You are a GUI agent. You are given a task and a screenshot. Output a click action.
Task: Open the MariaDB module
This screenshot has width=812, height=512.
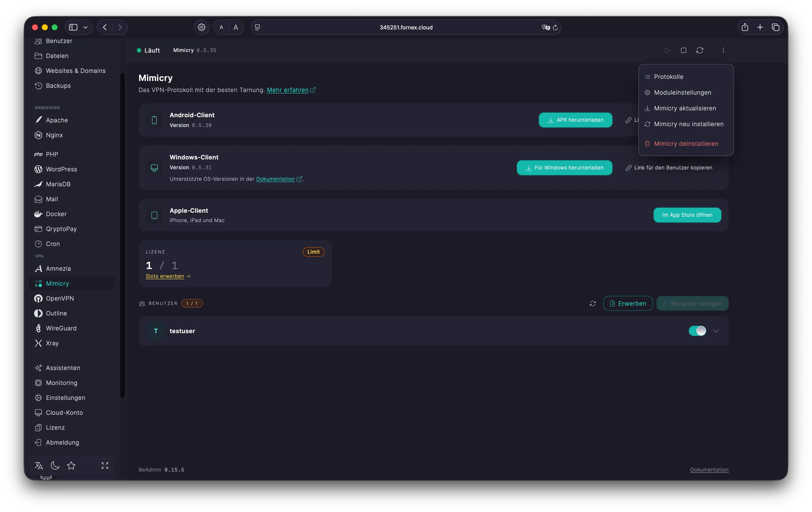(52, 184)
